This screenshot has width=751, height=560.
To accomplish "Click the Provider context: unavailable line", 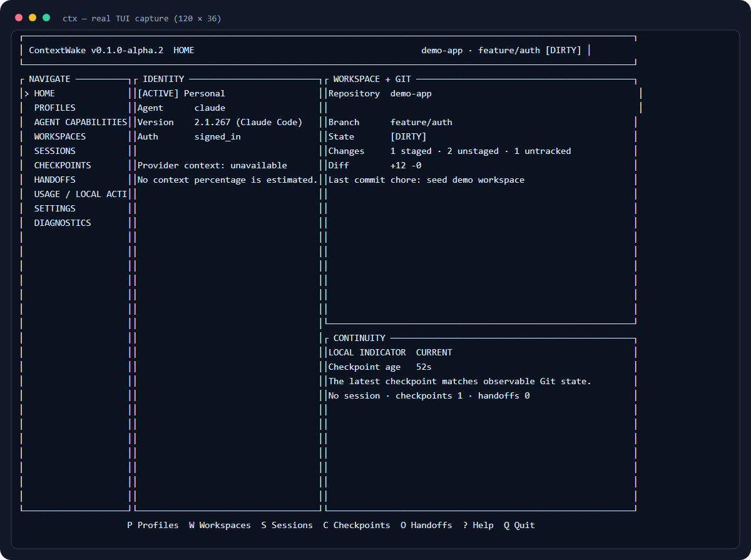I will coord(212,165).
